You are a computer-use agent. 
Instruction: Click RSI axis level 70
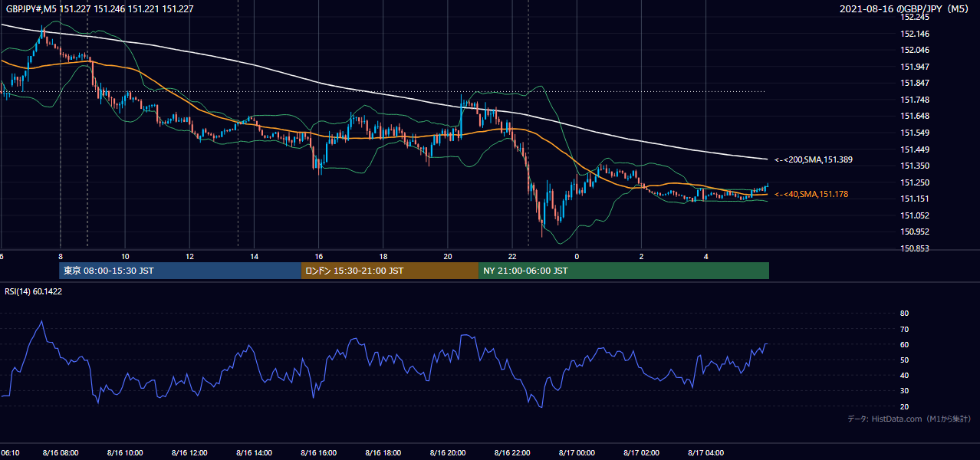(904, 329)
